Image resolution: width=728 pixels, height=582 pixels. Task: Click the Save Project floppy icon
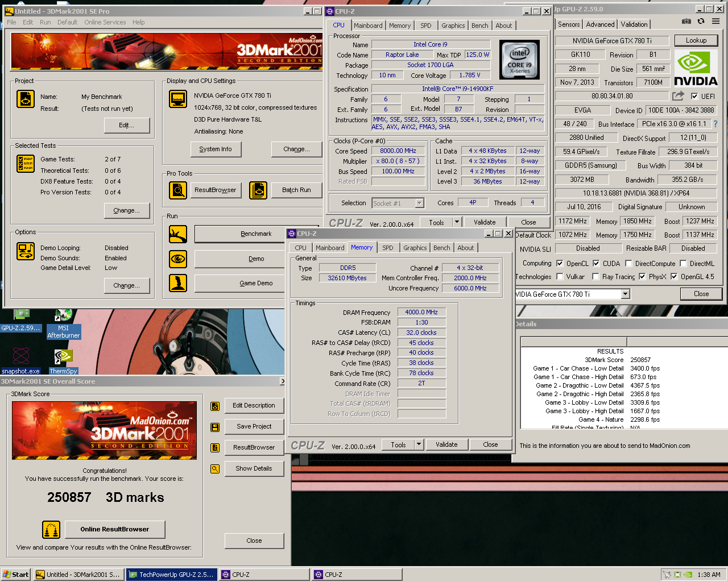click(x=215, y=427)
